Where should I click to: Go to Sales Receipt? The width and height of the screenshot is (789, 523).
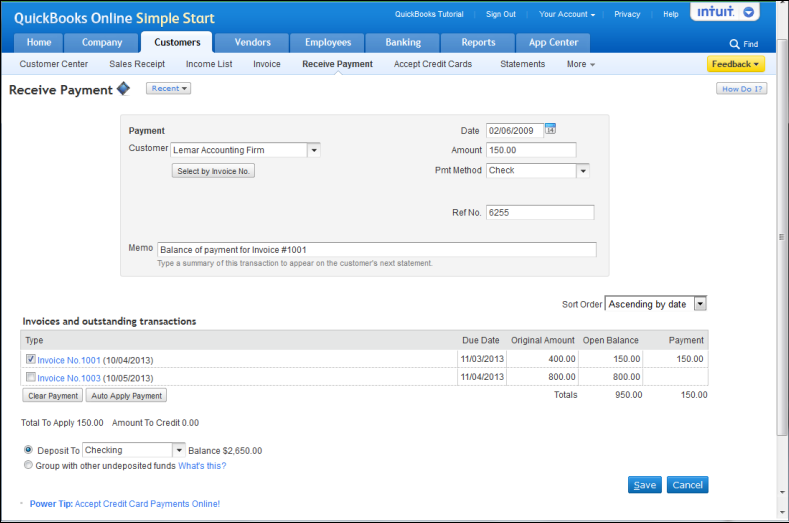tap(137, 64)
